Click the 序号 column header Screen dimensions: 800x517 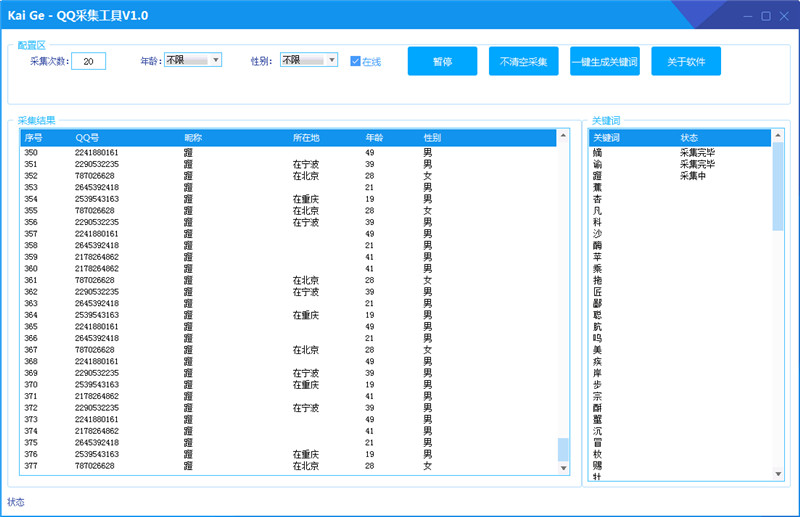(x=34, y=138)
